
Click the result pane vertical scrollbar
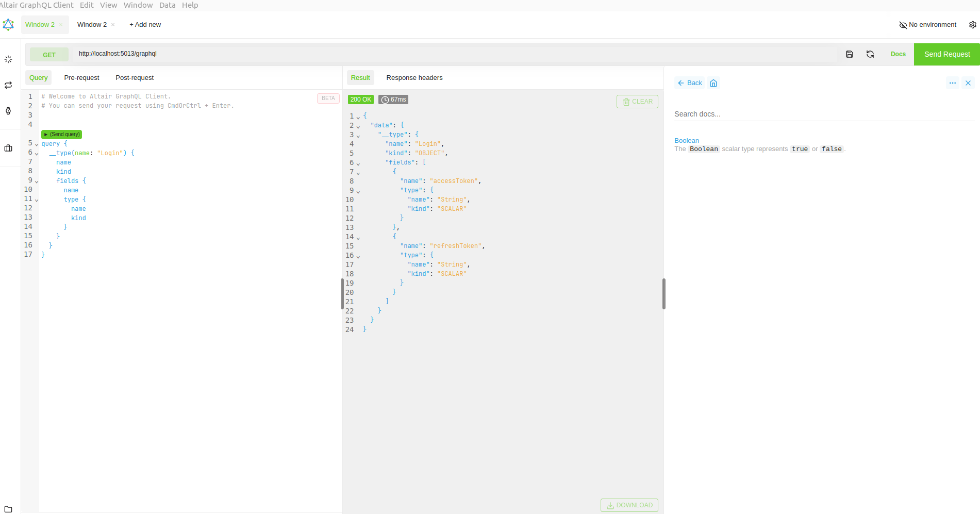coord(663,294)
